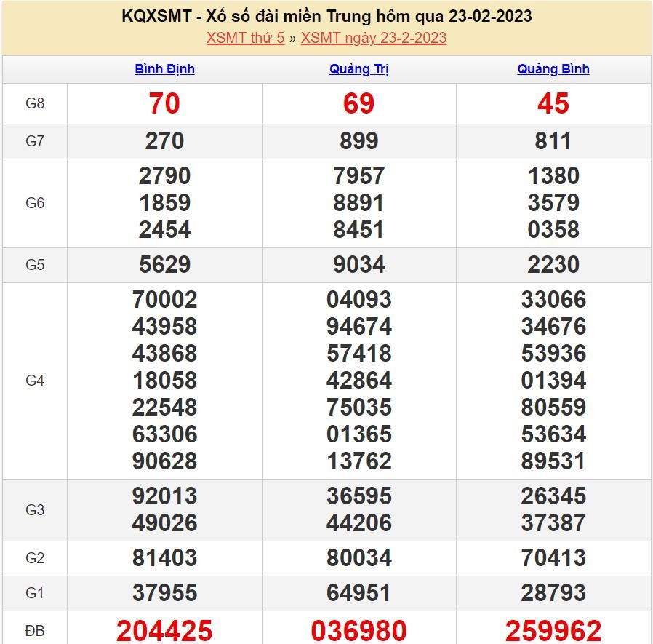Select G3 number 37387
Image resolution: width=653 pixels, height=644 pixels.
click(553, 523)
